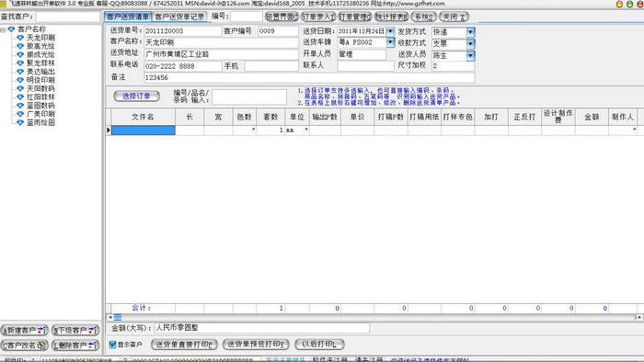Click the diamond icon next to 蓝雨绘图
The width and height of the screenshot is (644, 362).
pyautogui.click(x=19, y=122)
